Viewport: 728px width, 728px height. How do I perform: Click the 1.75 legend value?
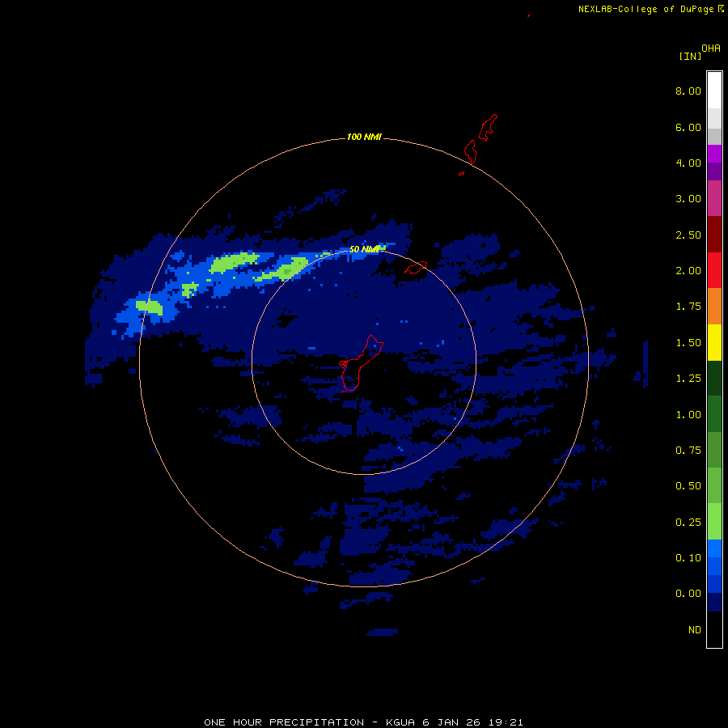[x=688, y=307]
